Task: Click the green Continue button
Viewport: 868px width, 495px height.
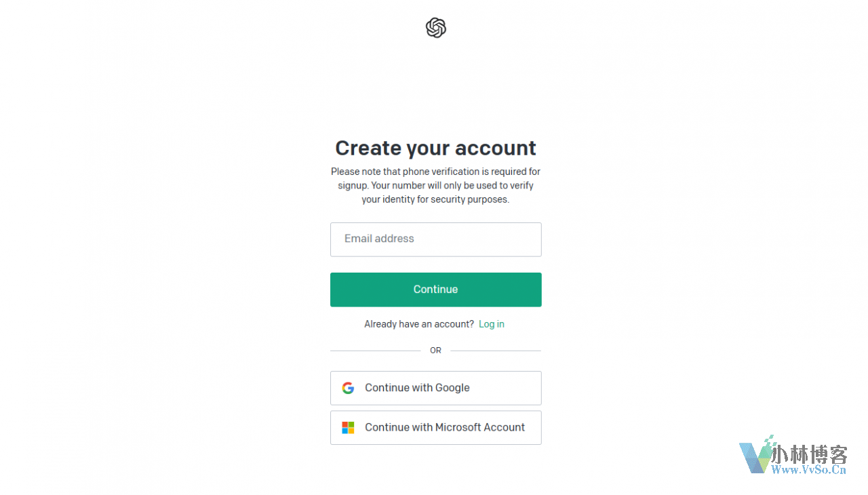Action: tap(436, 290)
